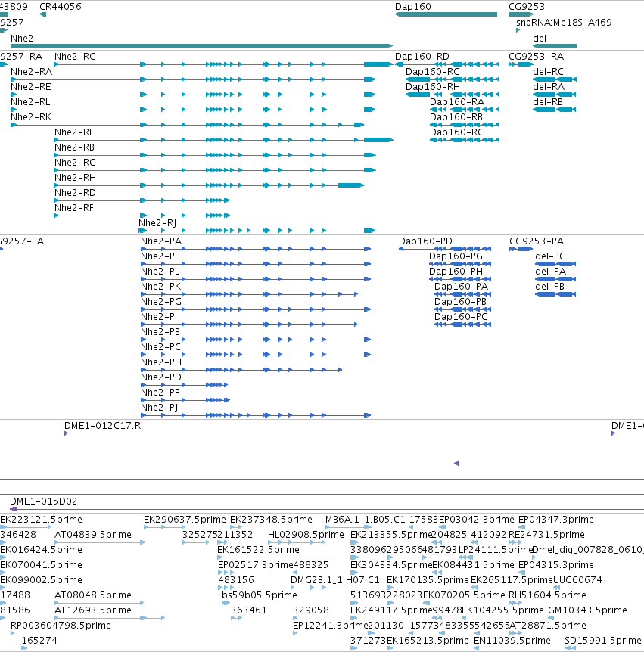Select protein label Nhe2-PF

tap(160, 392)
